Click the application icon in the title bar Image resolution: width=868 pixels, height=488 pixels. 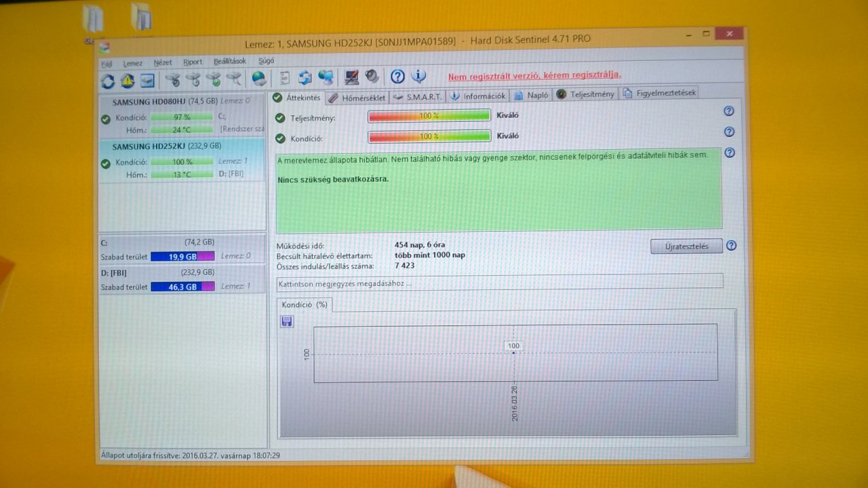click(104, 47)
